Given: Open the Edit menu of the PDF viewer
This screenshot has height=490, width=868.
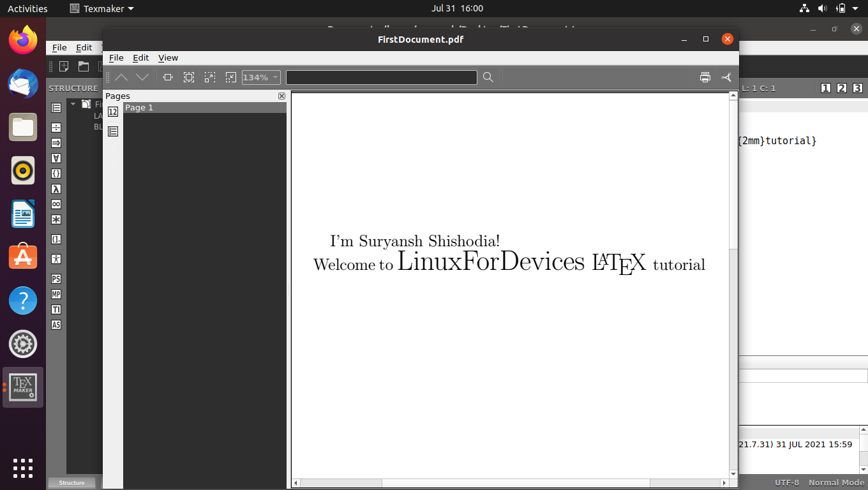Looking at the screenshot, I should [141, 57].
